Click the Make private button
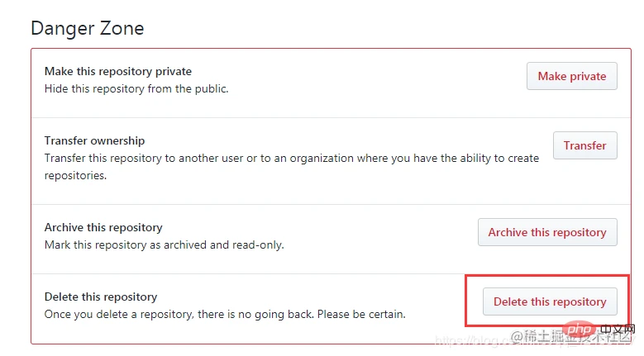Screen dimensions: 644x356 click(572, 76)
